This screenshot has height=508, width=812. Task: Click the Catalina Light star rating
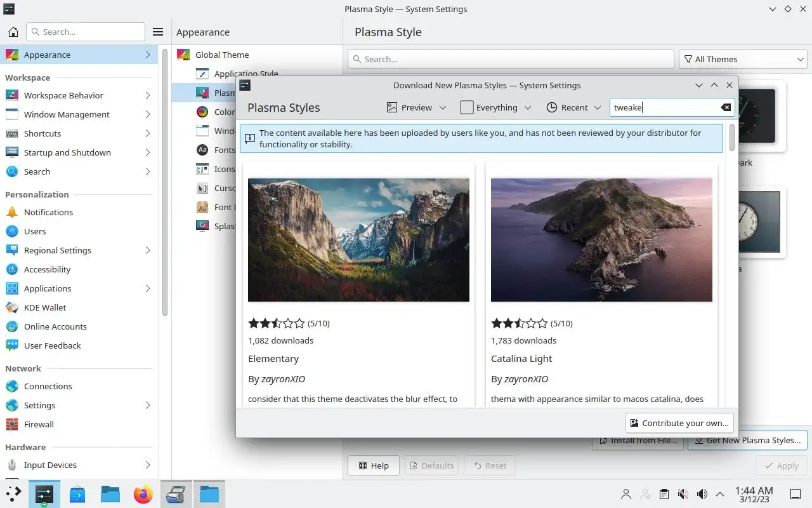point(519,323)
